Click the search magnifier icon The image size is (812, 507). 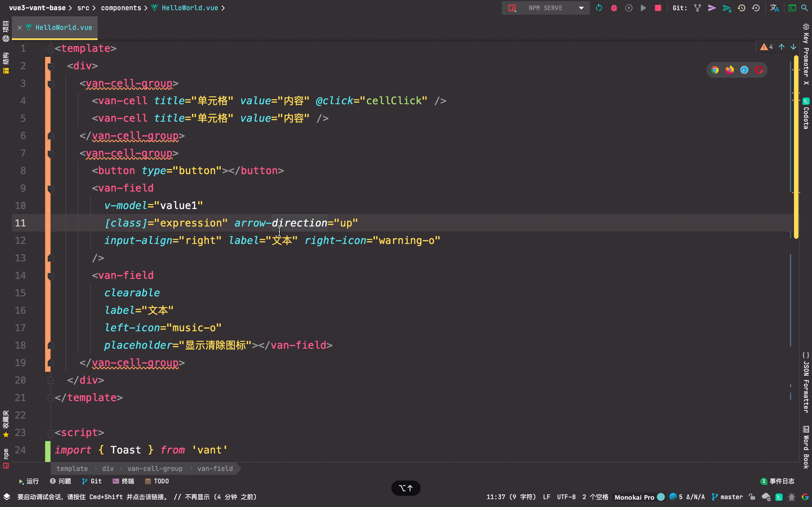(804, 8)
